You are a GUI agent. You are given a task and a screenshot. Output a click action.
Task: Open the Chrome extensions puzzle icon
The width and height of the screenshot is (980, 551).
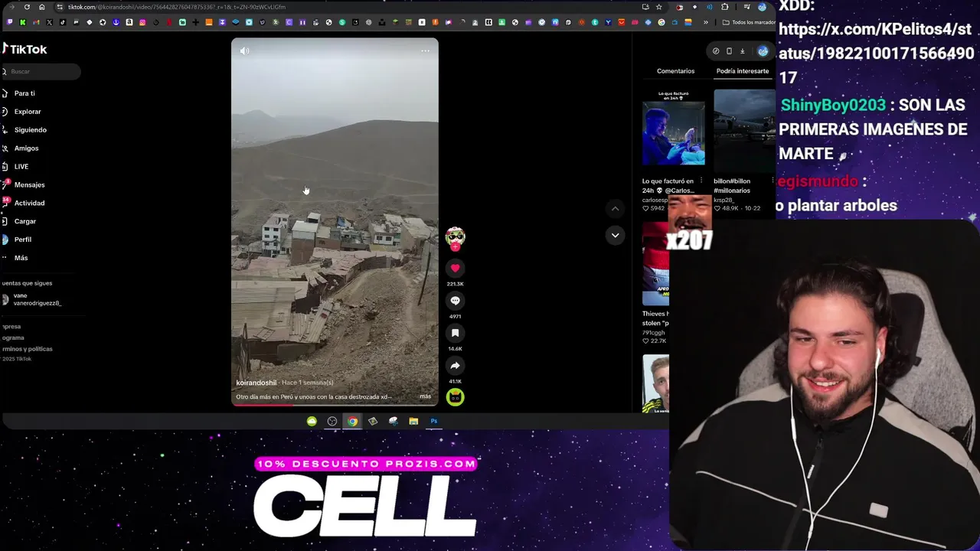(724, 7)
